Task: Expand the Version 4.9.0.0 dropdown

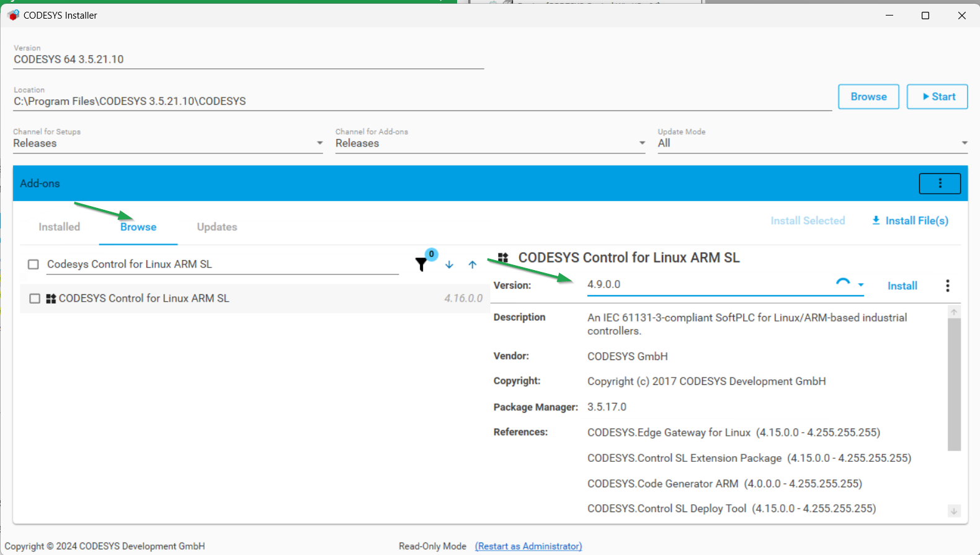Action: (861, 285)
